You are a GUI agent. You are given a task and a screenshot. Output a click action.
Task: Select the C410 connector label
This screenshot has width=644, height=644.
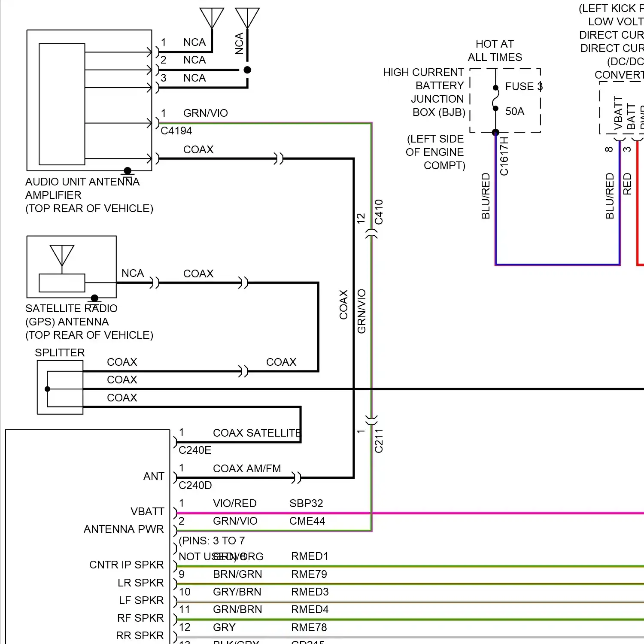point(379,212)
